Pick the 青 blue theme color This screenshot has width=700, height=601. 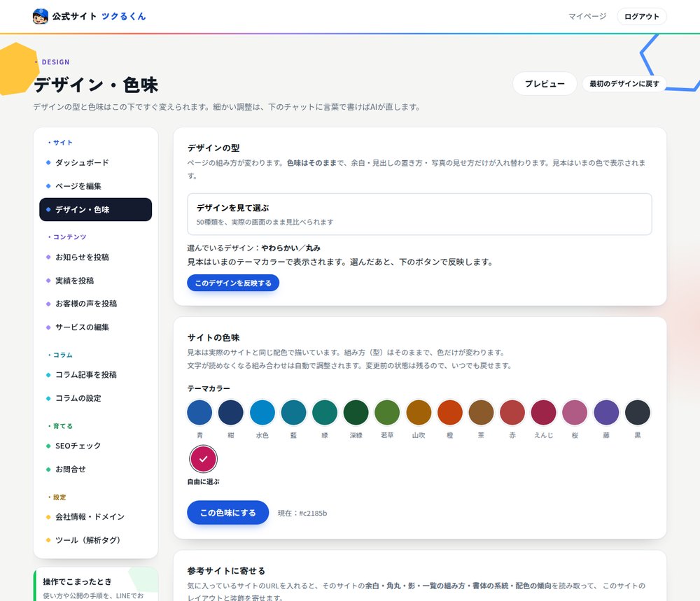point(199,412)
